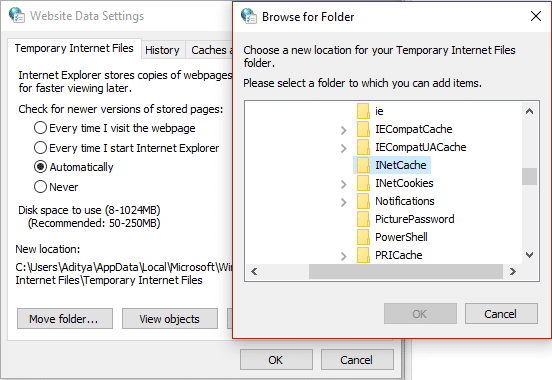
Task: Select the Notifications folder icon
Action: (x=363, y=201)
